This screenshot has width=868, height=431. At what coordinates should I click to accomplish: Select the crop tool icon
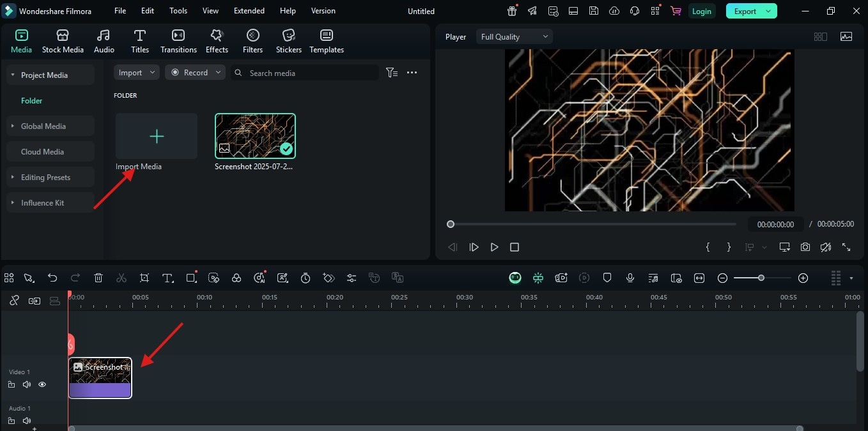(144, 278)
